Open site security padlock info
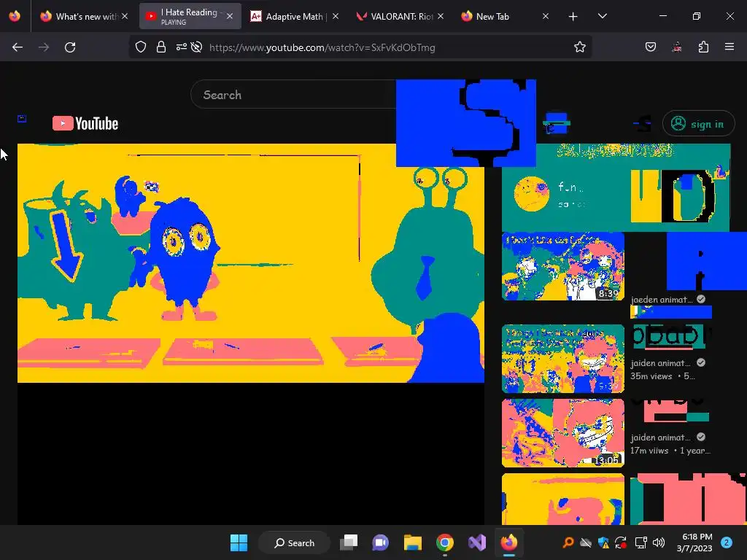This screenshot has height=560, width=747. [x=161, y=47]
